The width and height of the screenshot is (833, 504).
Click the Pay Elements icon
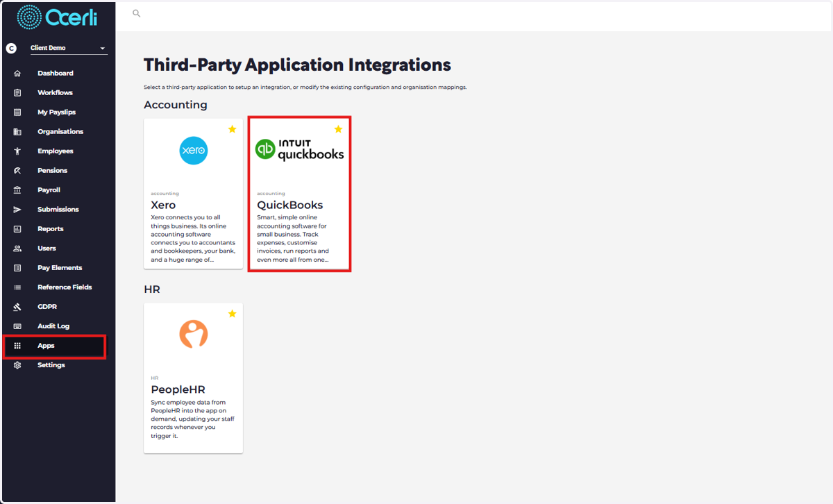(17, 268)
